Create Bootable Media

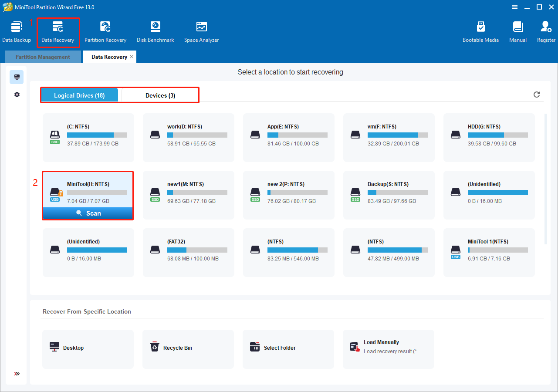tap(480, 30)
